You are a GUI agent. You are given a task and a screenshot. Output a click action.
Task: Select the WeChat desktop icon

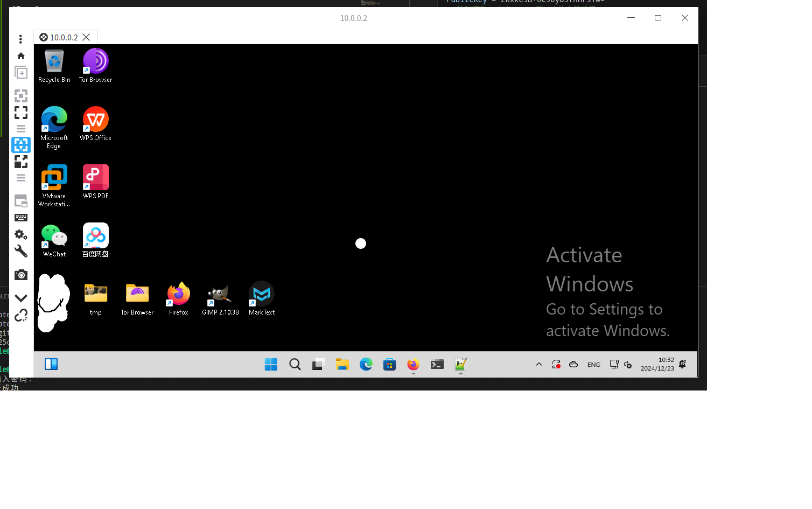point(54,241)
